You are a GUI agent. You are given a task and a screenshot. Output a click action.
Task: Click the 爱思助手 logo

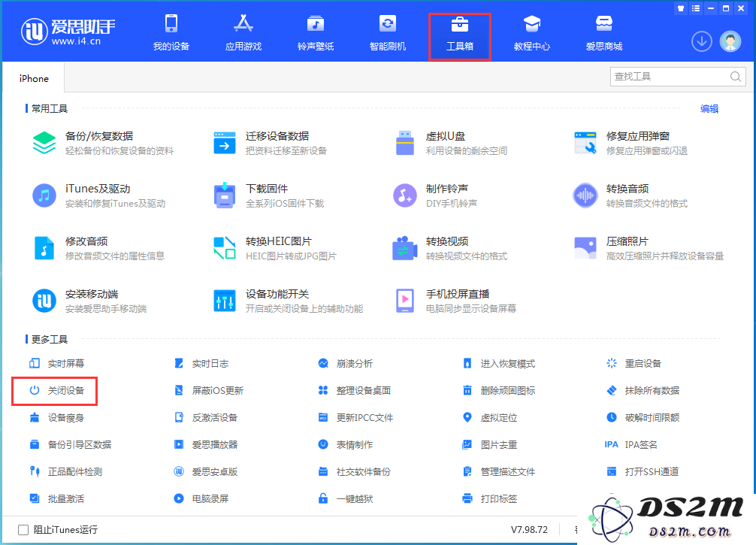pyautogui.click(x=68, y=32)
